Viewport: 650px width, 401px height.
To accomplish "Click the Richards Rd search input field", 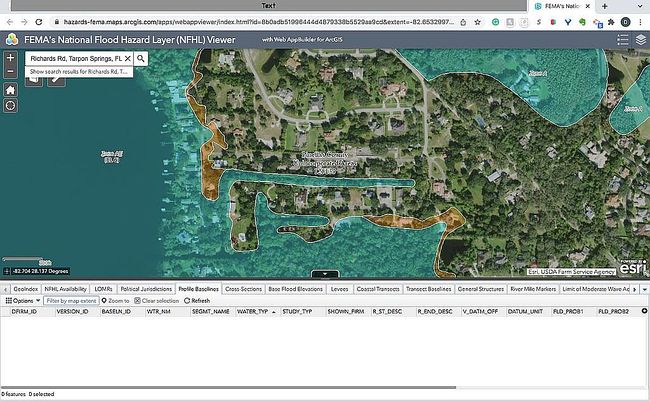I will click(x=76, y=58).
